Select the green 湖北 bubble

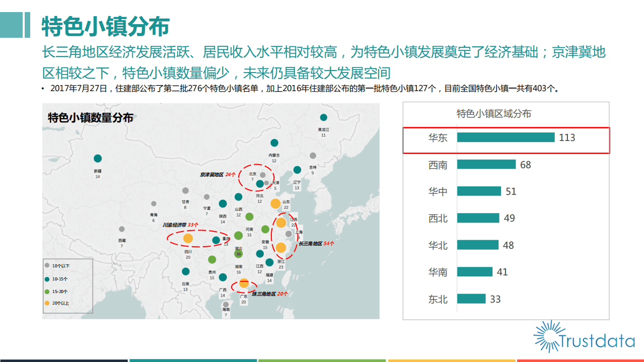point(239,253)
